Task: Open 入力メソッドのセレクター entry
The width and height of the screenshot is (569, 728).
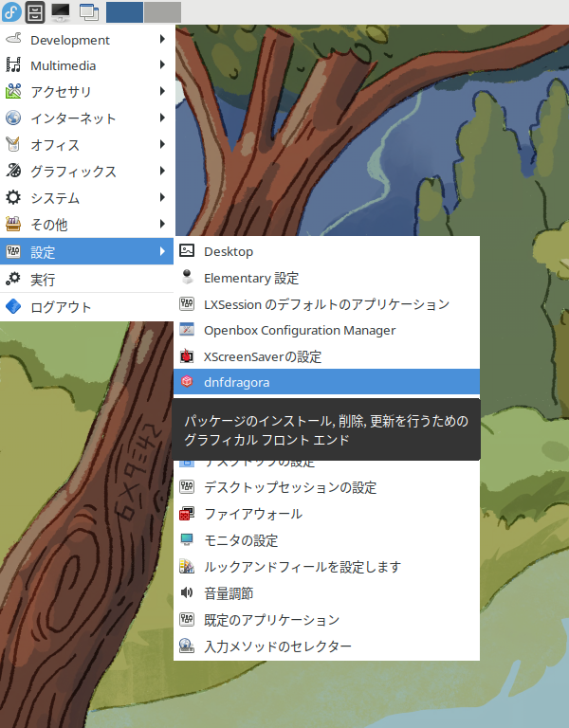Action: click(326, 646)
